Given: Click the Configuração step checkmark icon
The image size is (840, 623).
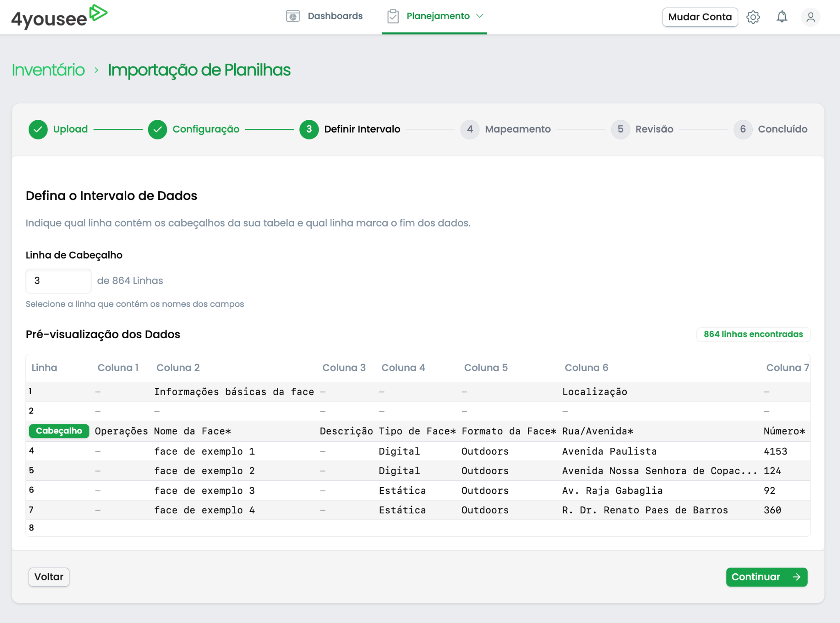Looking at the screenshot, I should tap(157, 129).
